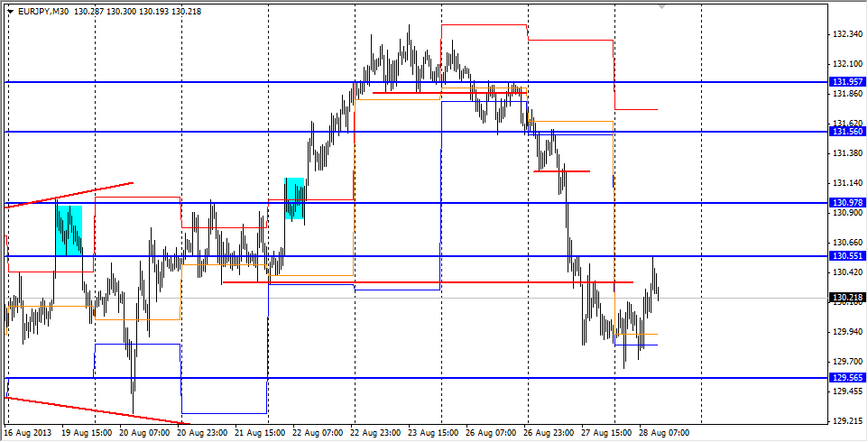
Task: Select the 130.551 price level label
Action: click(847, 255)
